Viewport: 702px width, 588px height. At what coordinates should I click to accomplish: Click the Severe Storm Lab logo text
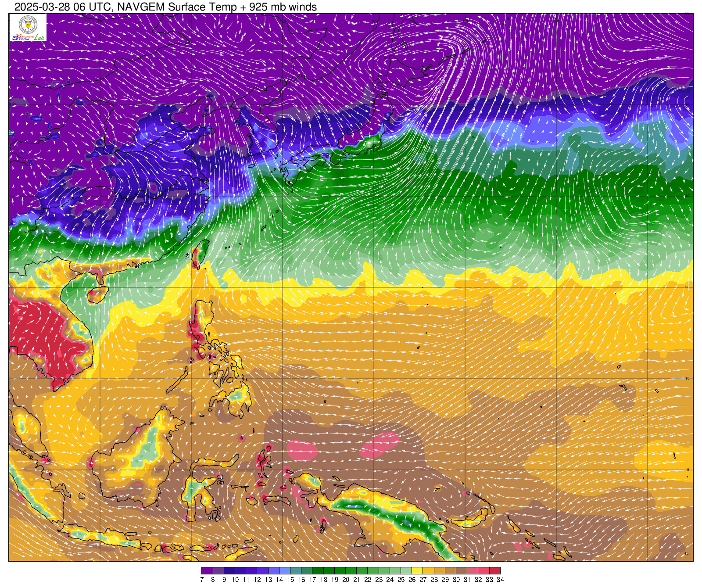coord(28,38)
